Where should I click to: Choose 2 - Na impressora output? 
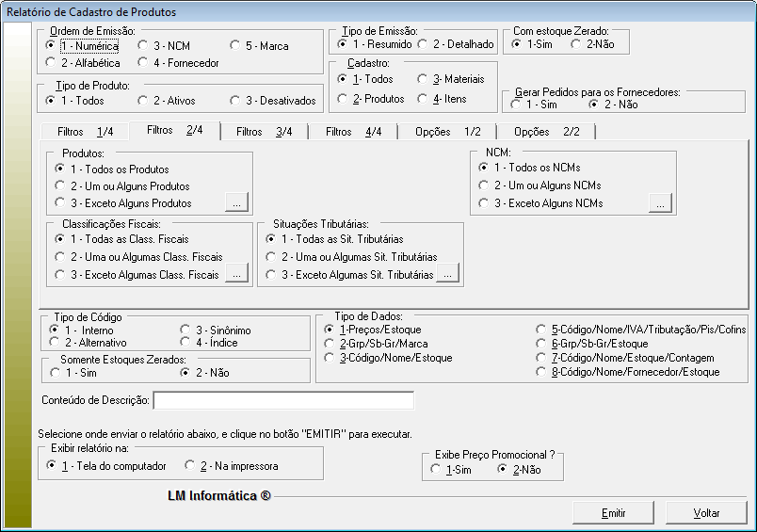pyautogui.click(x=191, y=466)
